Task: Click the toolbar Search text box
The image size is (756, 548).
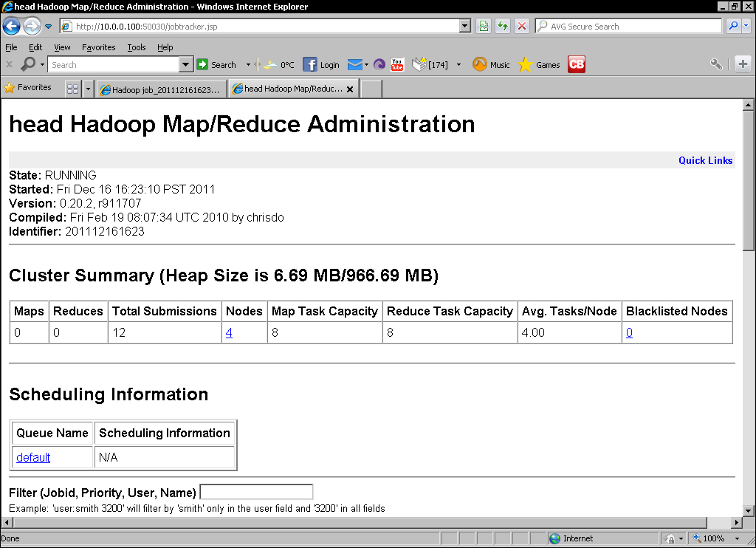Action: point(114,65)
